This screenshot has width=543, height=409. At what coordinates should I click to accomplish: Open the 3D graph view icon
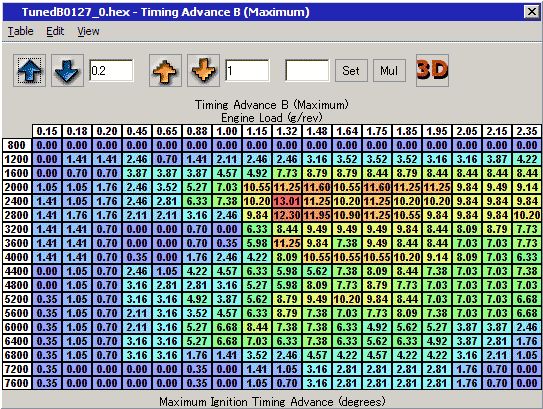pyautogui.click(x=432, y=71)
